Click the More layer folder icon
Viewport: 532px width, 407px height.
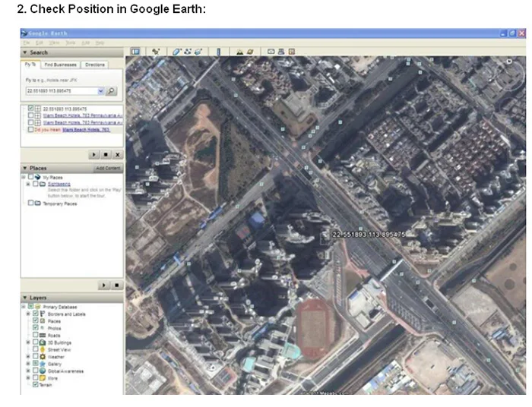pos(43,378)
